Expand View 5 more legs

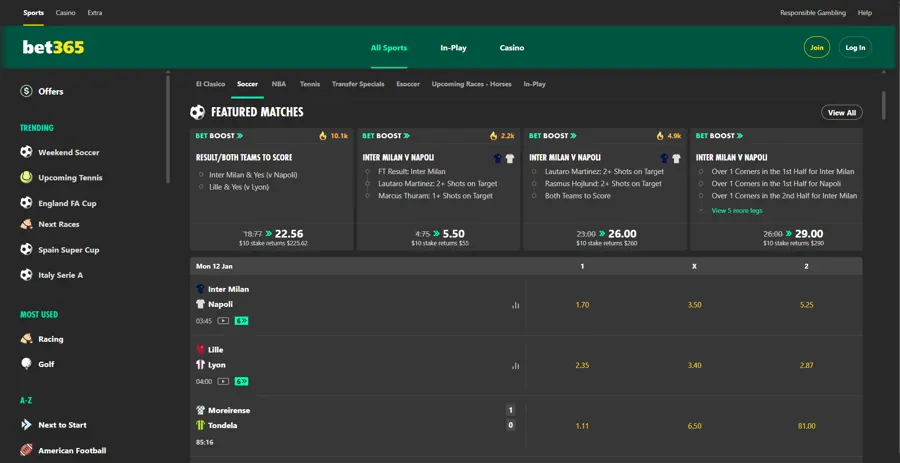(737, 211)
